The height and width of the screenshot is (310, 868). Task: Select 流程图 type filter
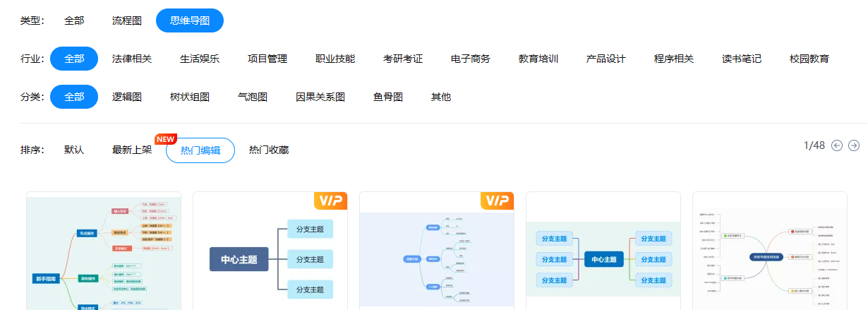point(127,20)
